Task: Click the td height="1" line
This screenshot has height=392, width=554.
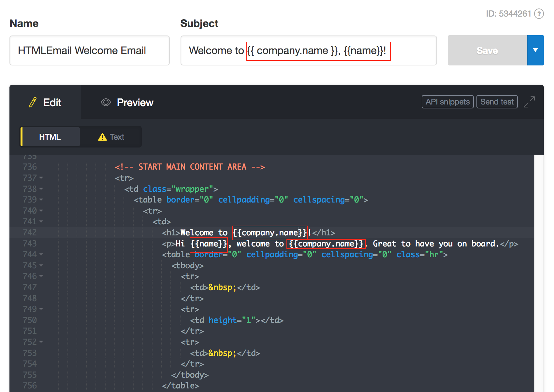Action: (237, 320)
